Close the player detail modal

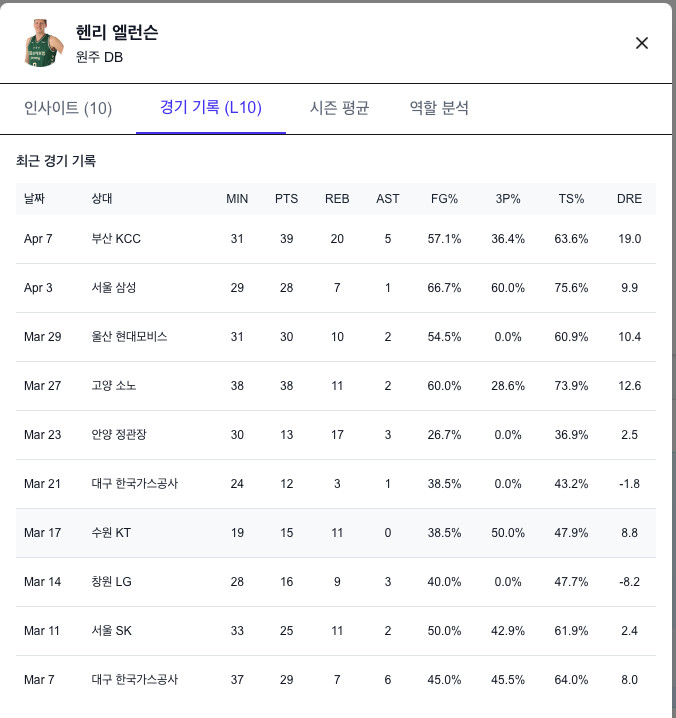pos(642,43)
